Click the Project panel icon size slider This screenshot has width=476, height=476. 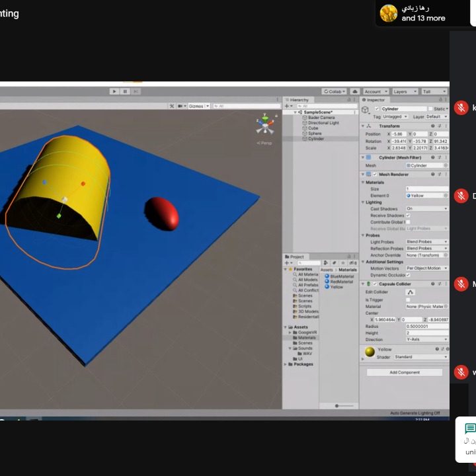click(338, 405)
